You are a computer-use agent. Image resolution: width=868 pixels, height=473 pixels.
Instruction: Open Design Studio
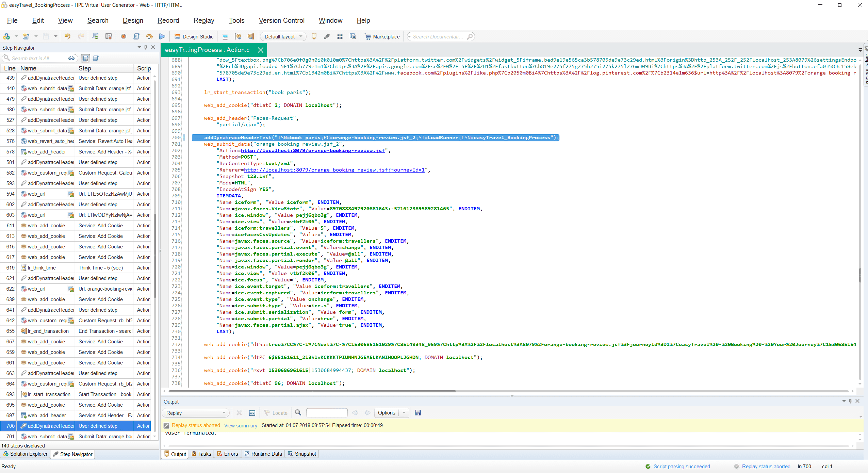(194, 36)
